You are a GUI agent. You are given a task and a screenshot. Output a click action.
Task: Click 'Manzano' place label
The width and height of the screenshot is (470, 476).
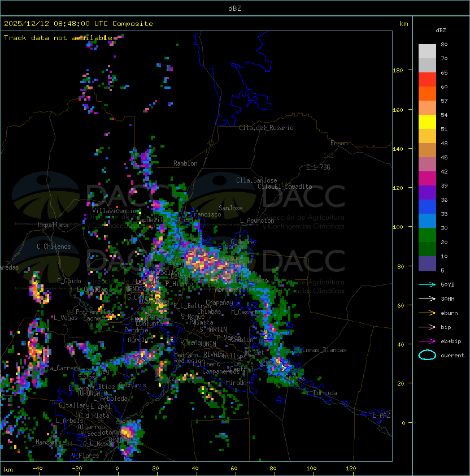click(47, 442)
